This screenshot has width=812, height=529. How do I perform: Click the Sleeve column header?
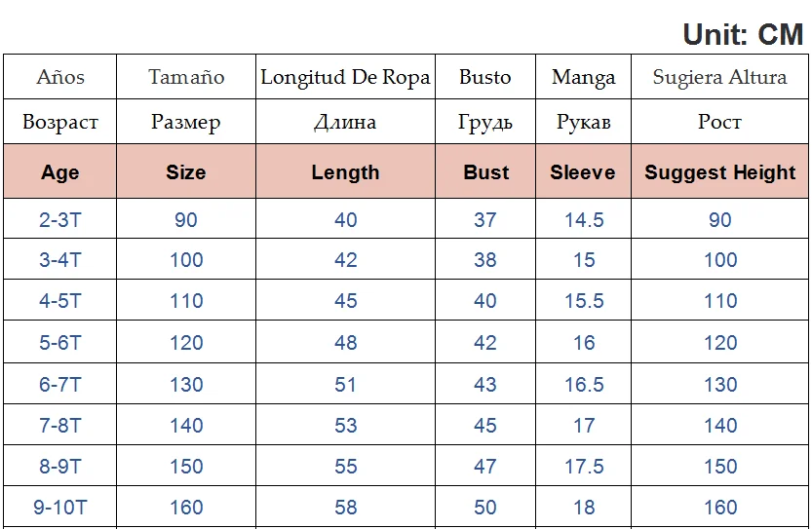coord(583,171)
